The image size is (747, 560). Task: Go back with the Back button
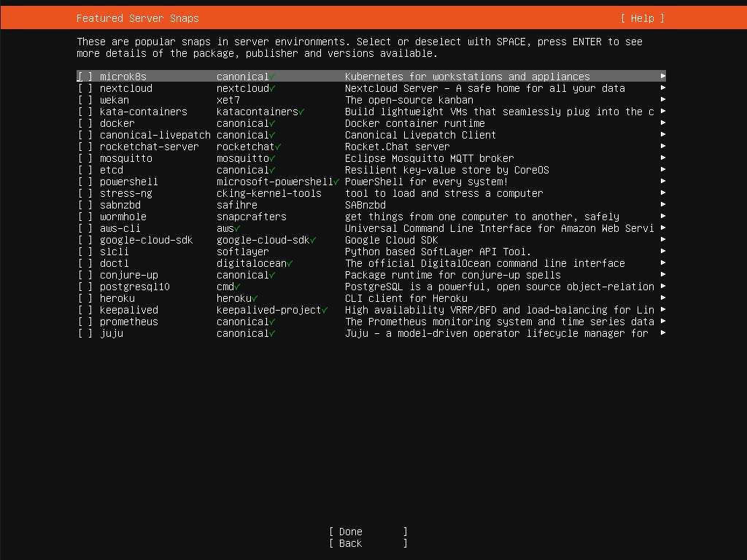point(368,543)
